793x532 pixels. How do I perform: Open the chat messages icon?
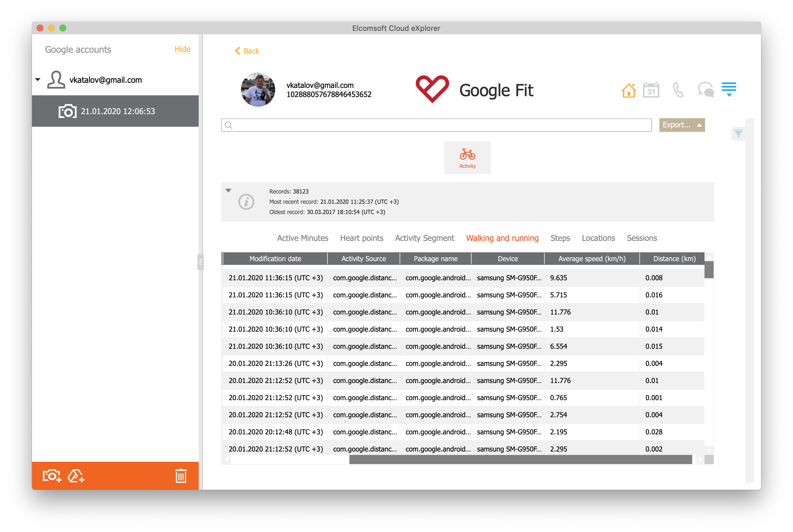[x=706, y=90]
